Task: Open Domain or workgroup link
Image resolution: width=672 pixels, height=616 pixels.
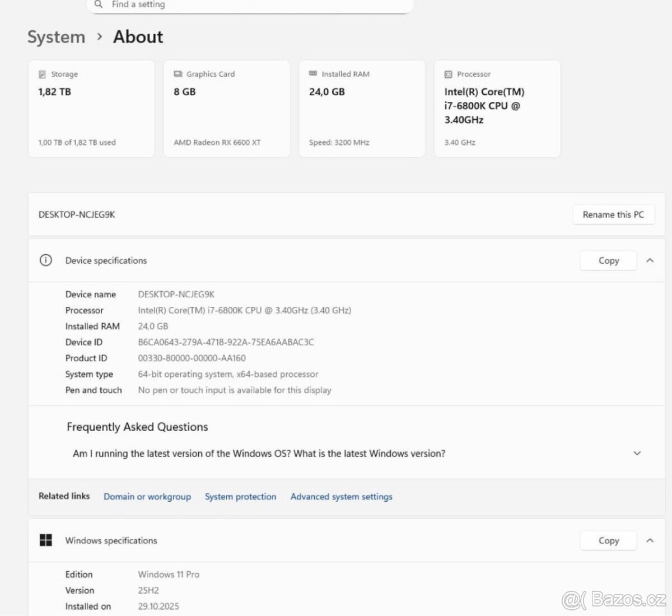Action: [x=147, y=497]
